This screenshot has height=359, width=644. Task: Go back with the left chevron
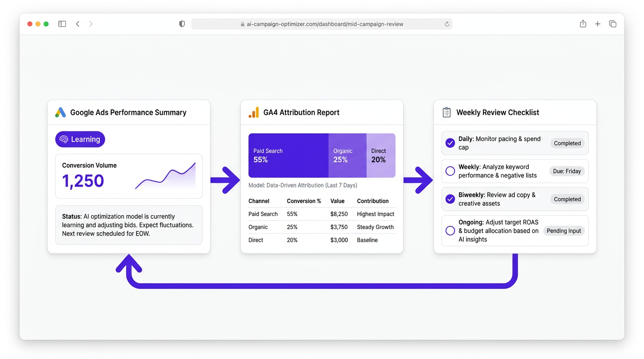coord(78,24)
